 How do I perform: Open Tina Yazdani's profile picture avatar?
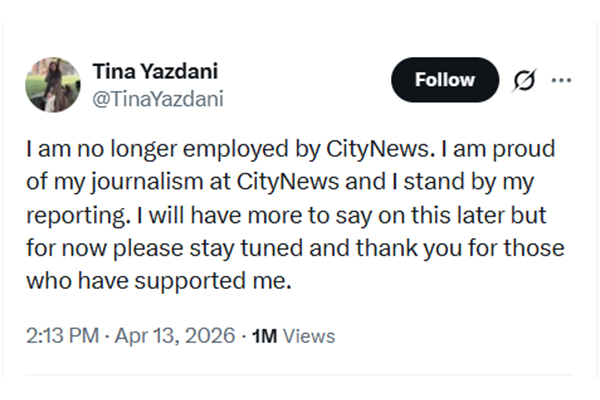52,84
